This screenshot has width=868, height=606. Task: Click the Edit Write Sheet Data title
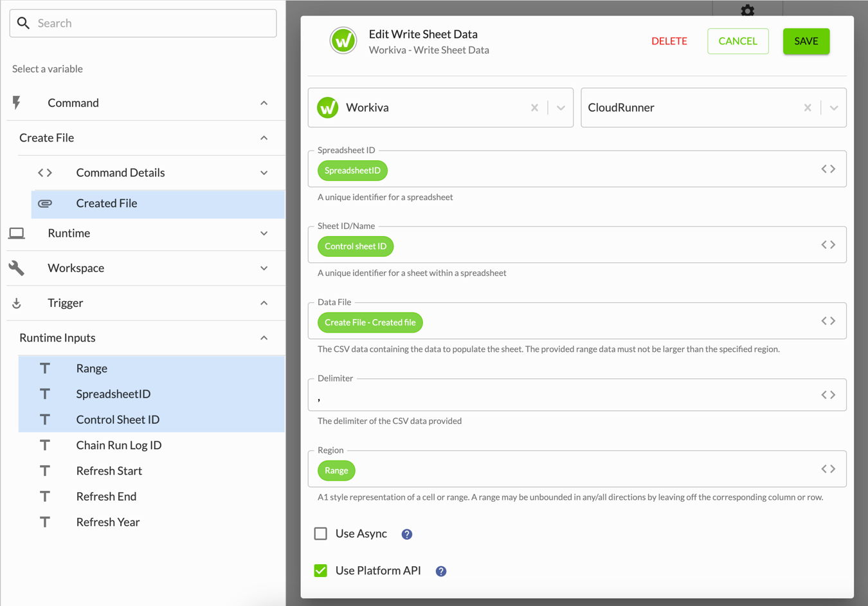[423, 34]
